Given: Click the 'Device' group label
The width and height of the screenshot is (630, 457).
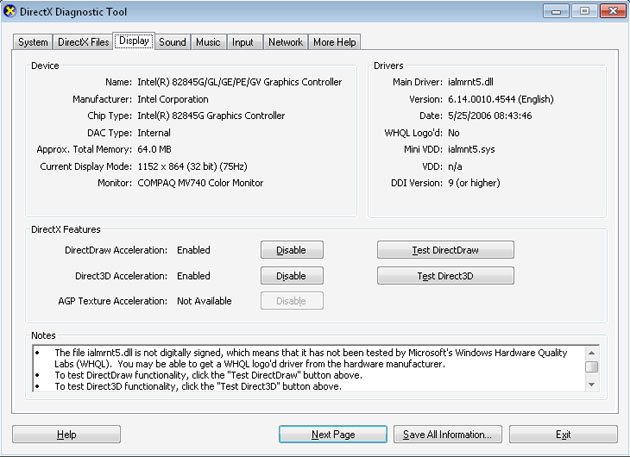Looking at the screenshot, I should [x=45, y=66].
